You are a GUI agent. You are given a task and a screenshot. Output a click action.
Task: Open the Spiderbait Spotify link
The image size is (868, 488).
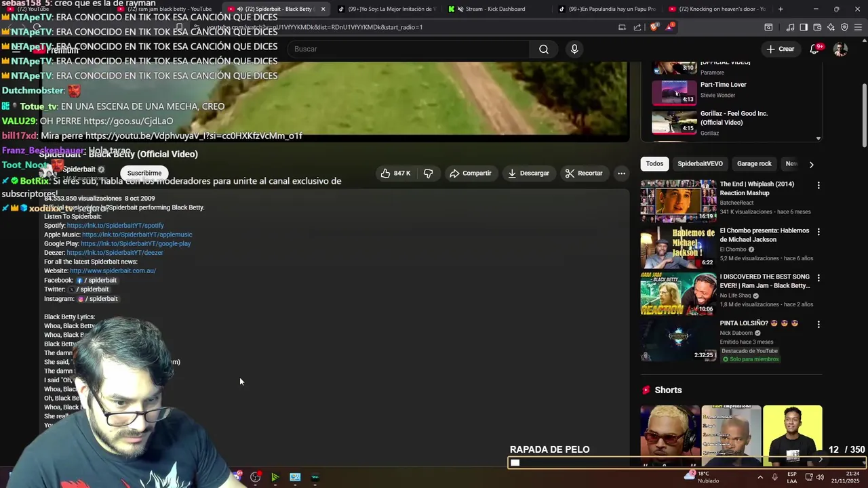pos(115,225)
